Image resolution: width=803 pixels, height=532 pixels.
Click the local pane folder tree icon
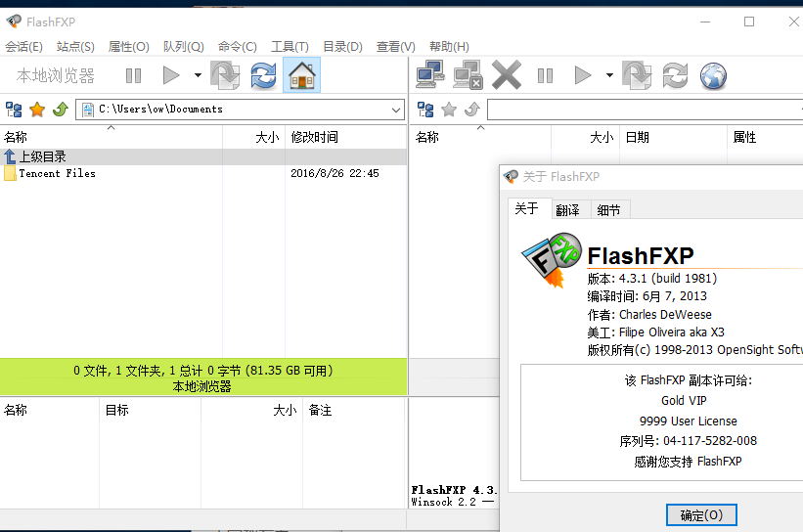tap(14, 110)
